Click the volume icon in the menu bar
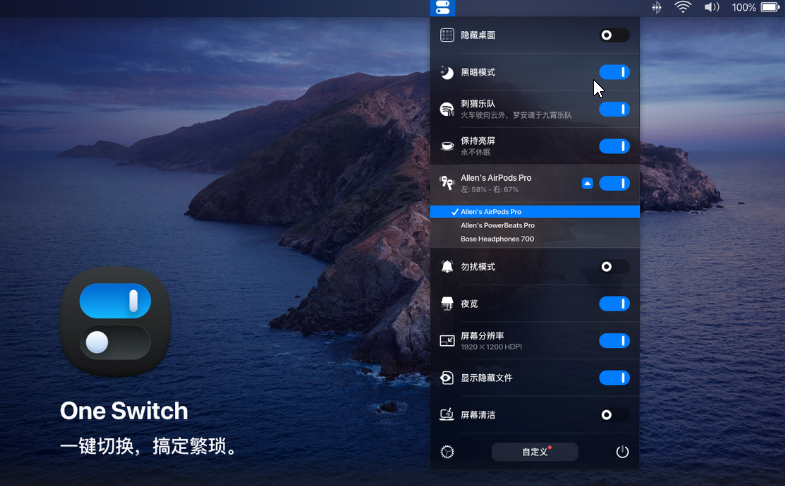 point(711,8)
